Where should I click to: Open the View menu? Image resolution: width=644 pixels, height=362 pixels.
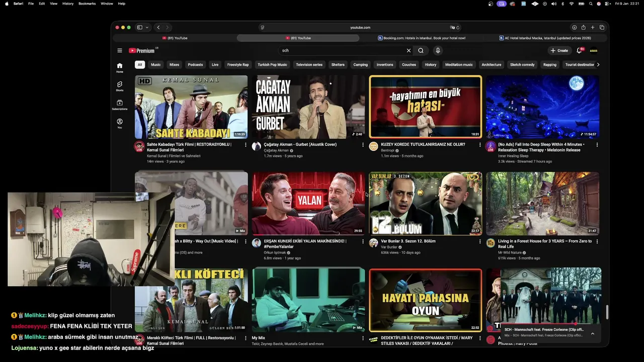point(53,4)
